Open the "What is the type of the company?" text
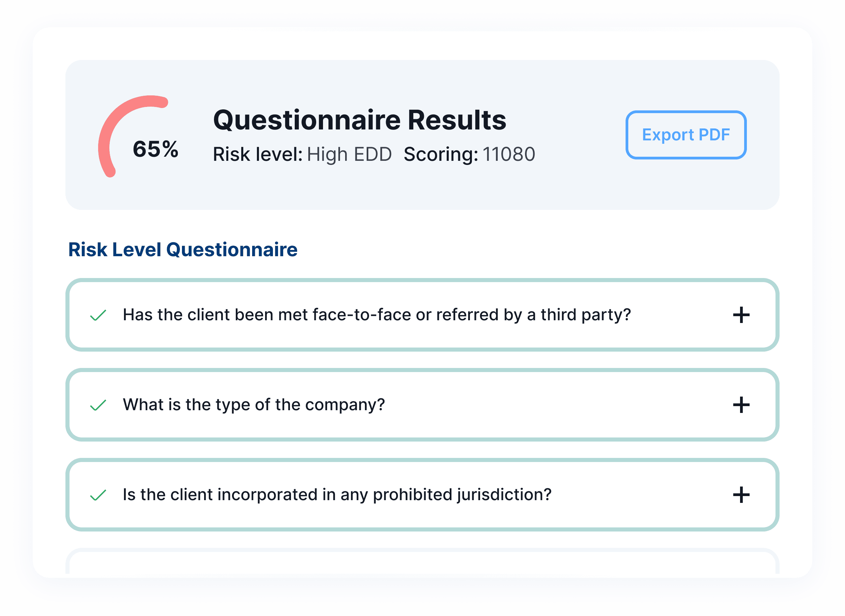 pos(253,404)
